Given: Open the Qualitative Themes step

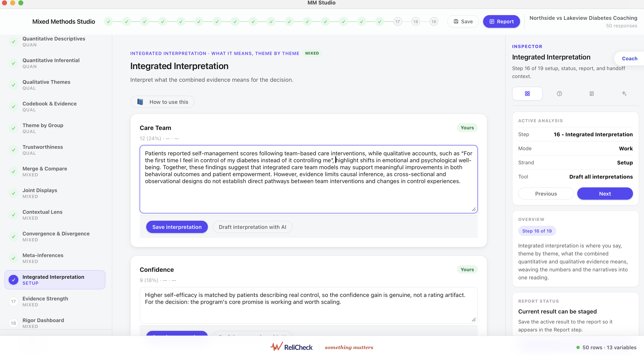Looking at the screenshot, I should pyautogui.click(x=55, y=85).
